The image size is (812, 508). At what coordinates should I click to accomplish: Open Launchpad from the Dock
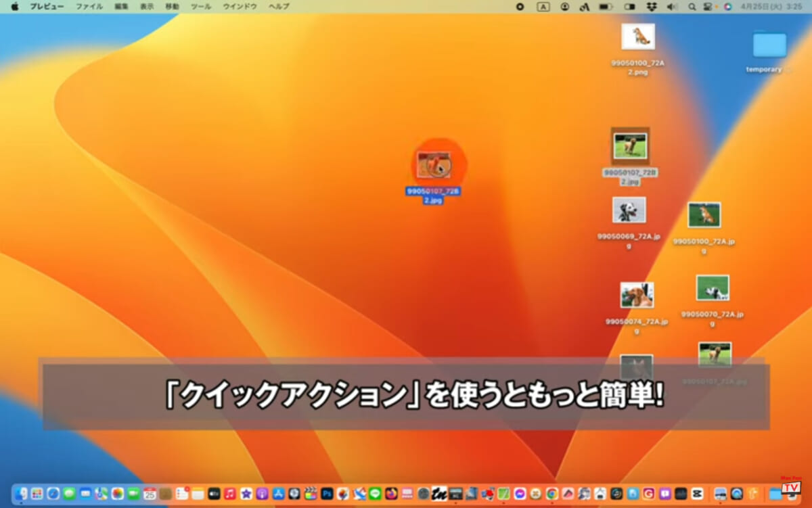pyautogui.click(x=37, y=494)
